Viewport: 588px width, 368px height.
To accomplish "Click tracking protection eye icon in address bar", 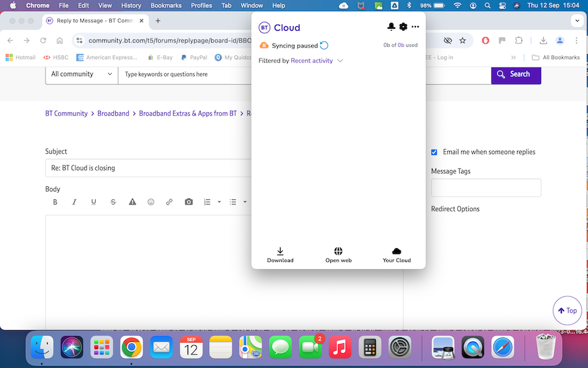I will pyautogui.click(x=447, y=40).
